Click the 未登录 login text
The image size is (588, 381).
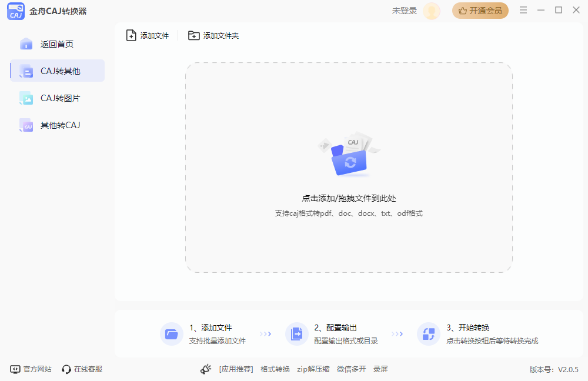(405, 11)
